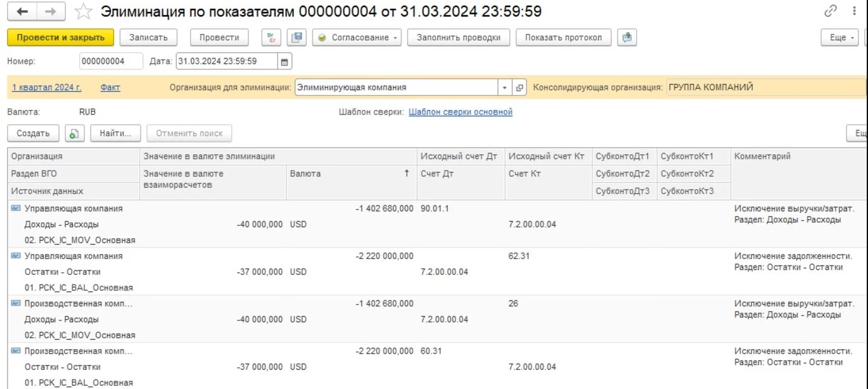Click 01. PCK_IC_BAL_Основная under Управляющая компания
Viewport: 868px width, 389px height.
[79, 288]
